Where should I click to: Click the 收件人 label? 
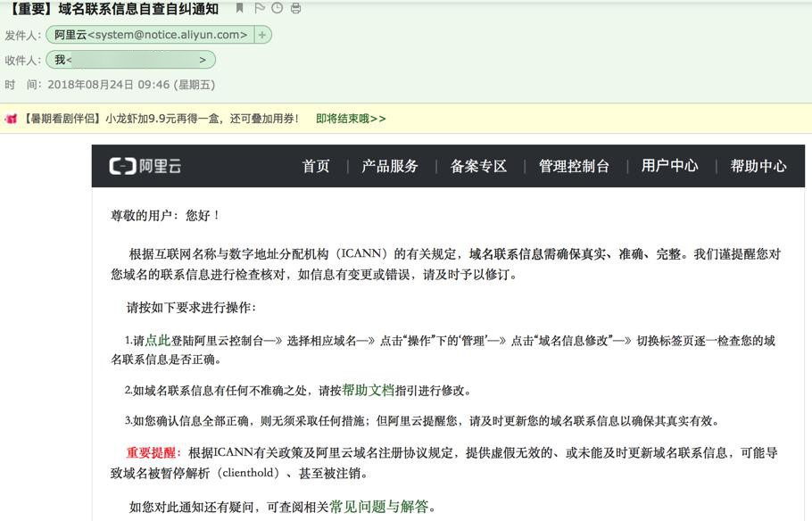(22, 60)
